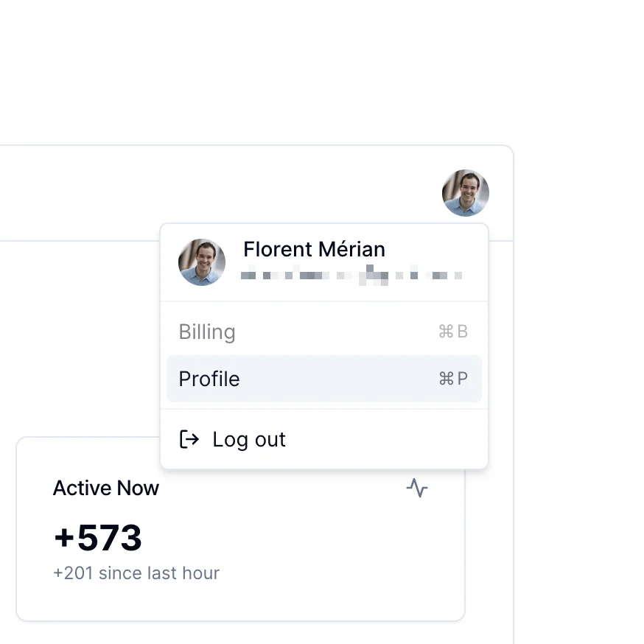Click the activity pulse icon on Active Now card
This screenshot has height=644, width=644.
click(417, 488)
